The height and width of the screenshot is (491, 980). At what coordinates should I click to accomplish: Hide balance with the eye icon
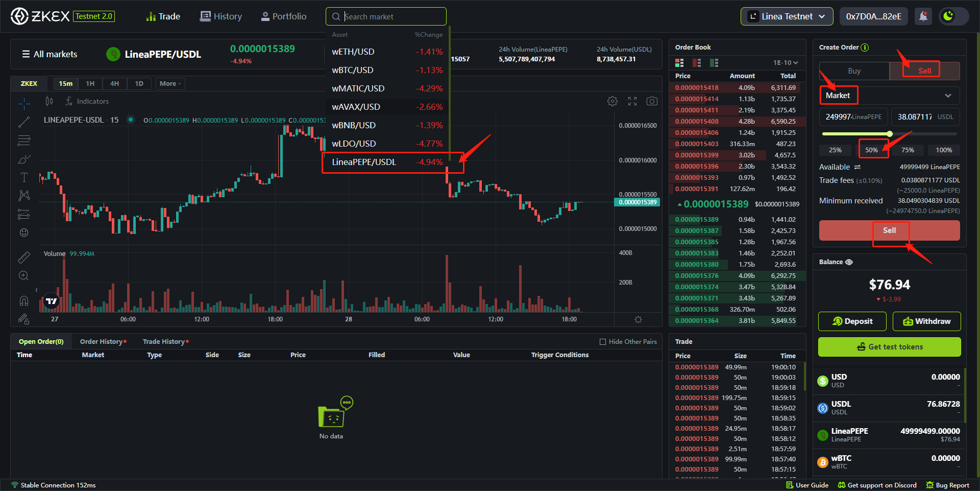point(849,262)
